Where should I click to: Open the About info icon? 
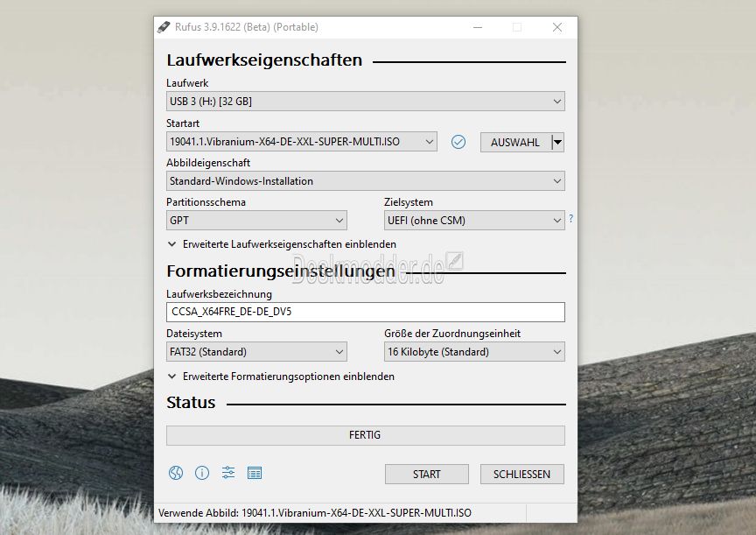[x=202, y=473]
